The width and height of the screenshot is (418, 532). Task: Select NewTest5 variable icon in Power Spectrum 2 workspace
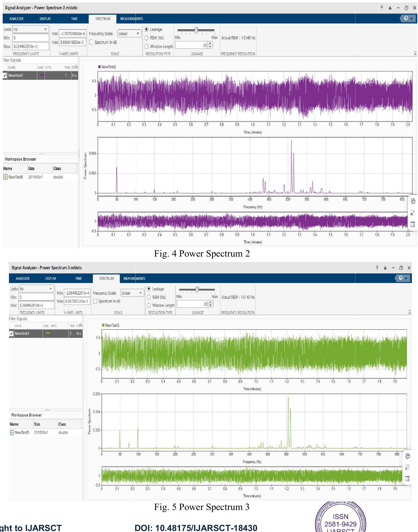click(5, 177)
